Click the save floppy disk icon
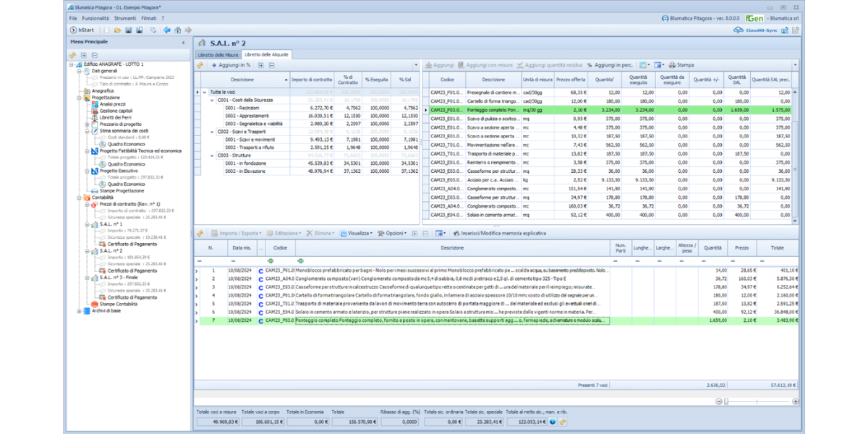This screenshot has height=434, width=868. (129, 30)
